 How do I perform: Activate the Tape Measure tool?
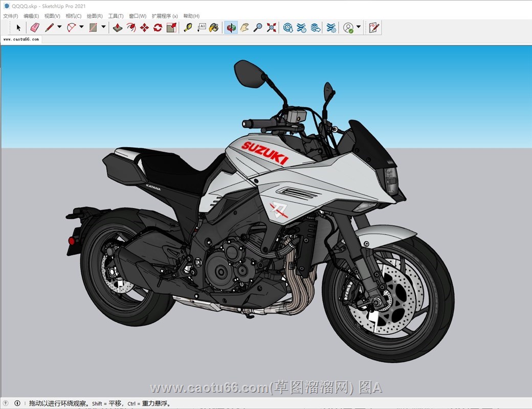pos(188,28)
